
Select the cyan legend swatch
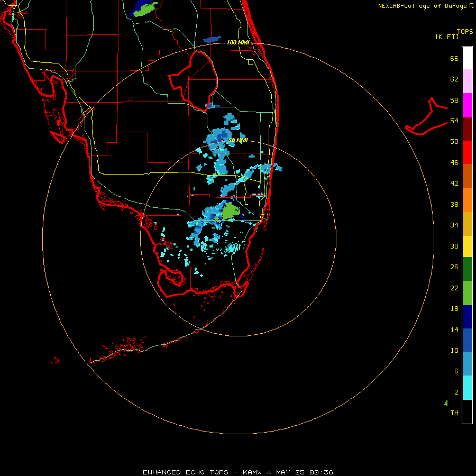tap(467, 388)
